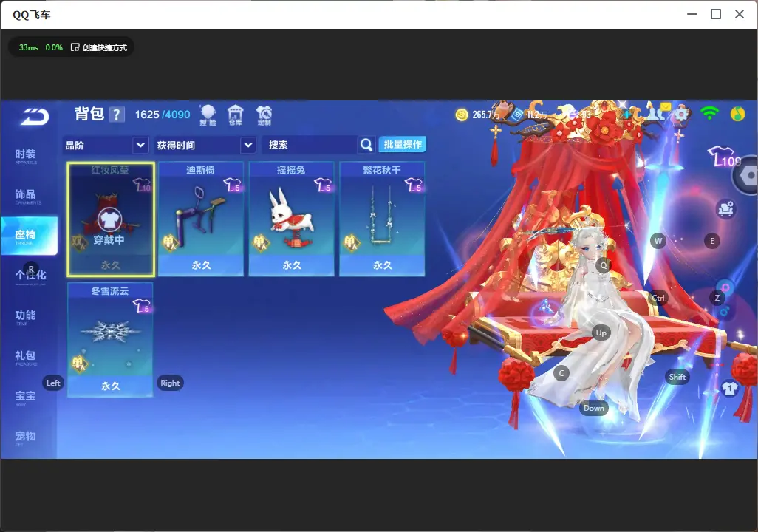Select the 迪斯椅 seat card
This screenshot has width=758, height=532.
point(201,219)
